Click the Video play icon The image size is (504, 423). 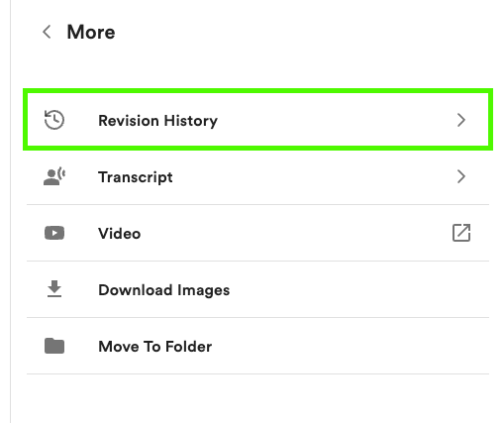click(54, 233)
